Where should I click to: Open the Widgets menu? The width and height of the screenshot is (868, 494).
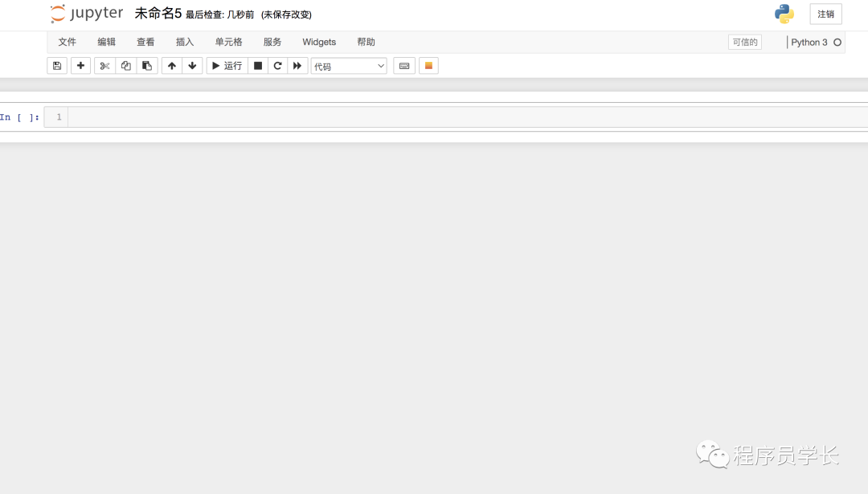319,42
